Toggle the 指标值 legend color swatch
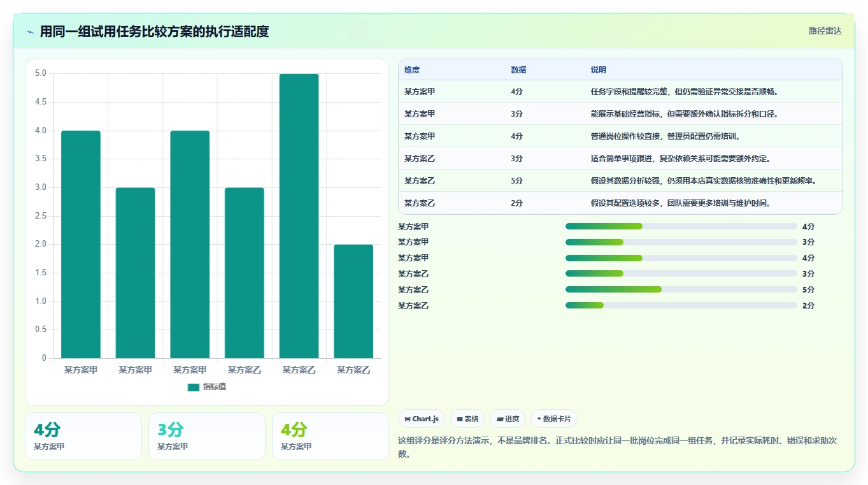The image size is (868, 485). pos(194,387)
